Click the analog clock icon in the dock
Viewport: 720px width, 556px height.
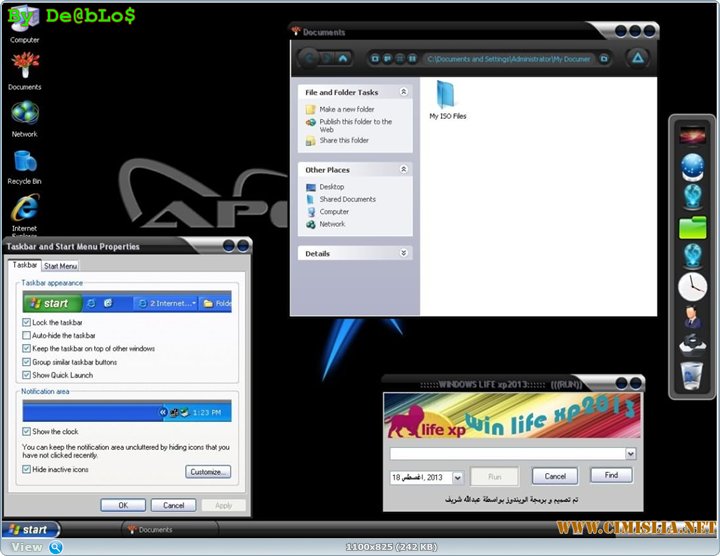pos(692,287)
